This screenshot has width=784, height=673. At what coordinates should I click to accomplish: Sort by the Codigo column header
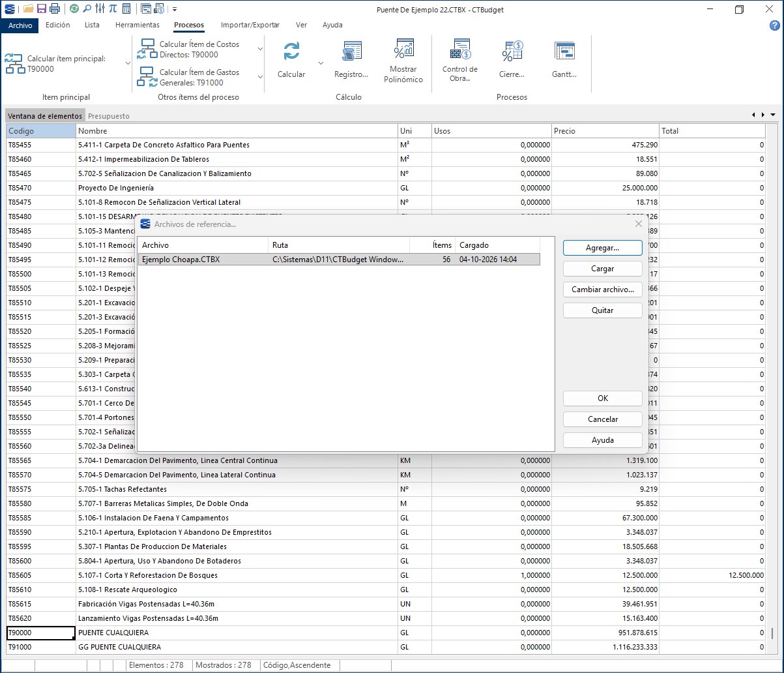(41, 131)
